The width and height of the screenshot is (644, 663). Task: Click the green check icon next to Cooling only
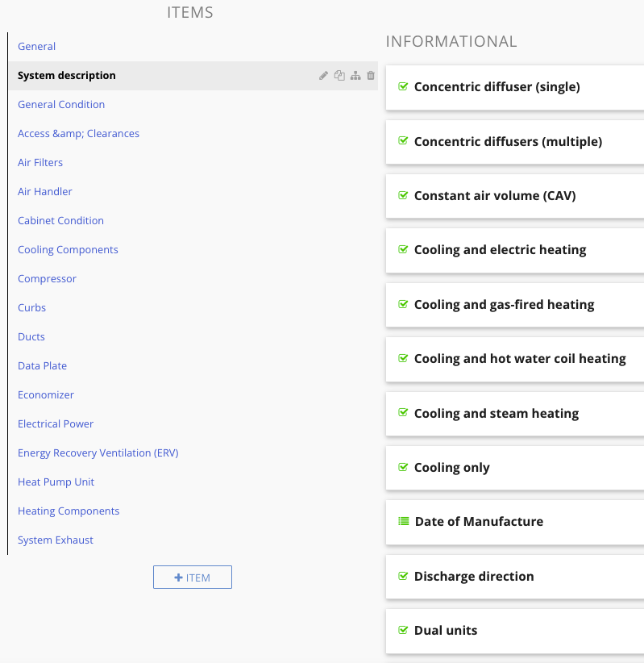coord(403,467)
